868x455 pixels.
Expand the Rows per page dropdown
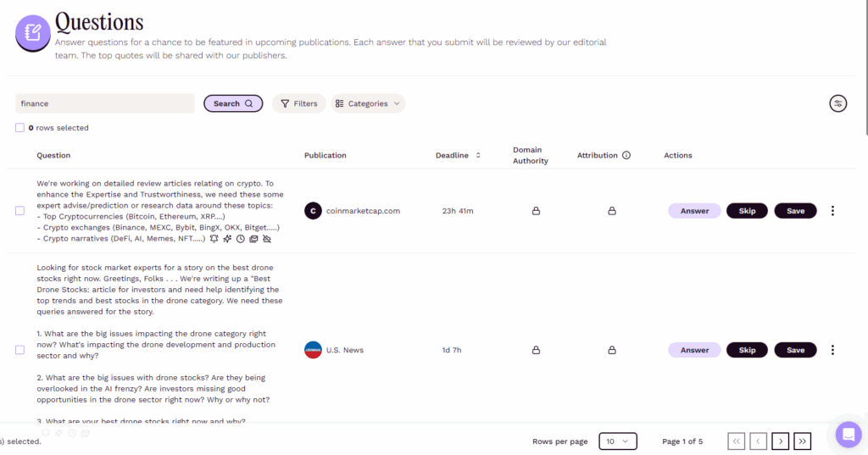coord(618,441)
